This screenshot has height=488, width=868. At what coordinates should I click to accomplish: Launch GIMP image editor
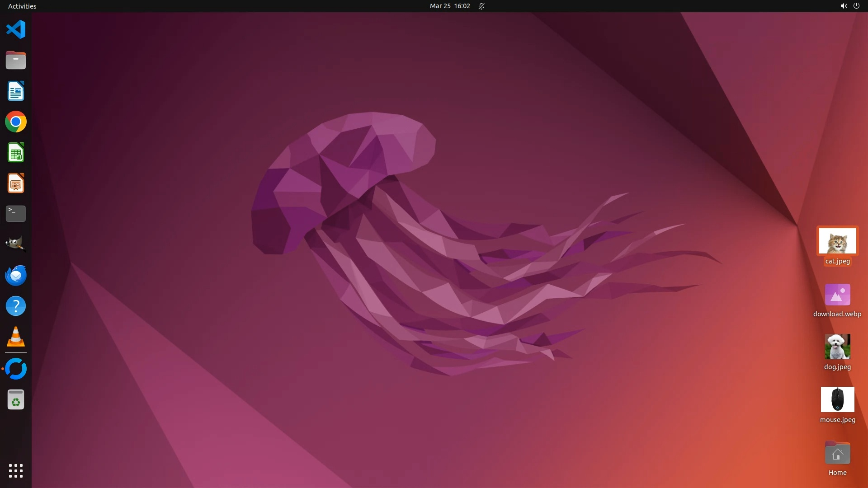click(16, 244)
